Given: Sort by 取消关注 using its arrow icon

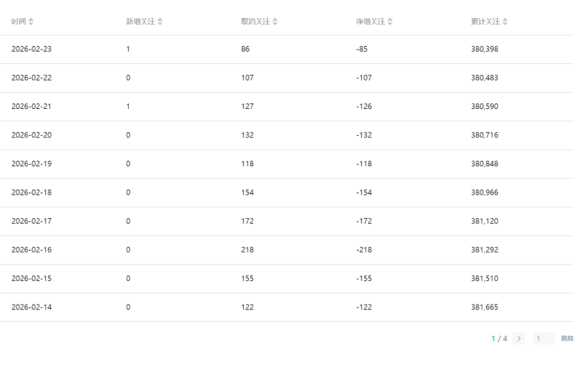Looking at the screenshot, I should click(275, 22).
